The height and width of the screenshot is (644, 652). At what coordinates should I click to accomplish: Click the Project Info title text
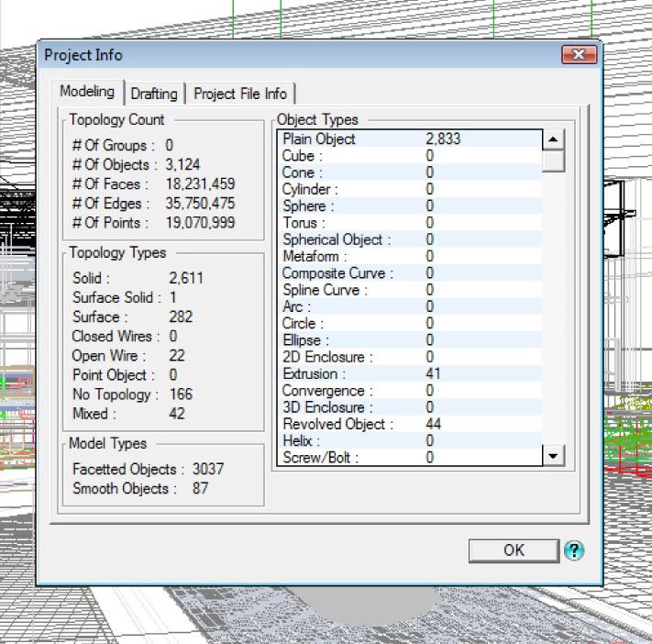point(83,55)
